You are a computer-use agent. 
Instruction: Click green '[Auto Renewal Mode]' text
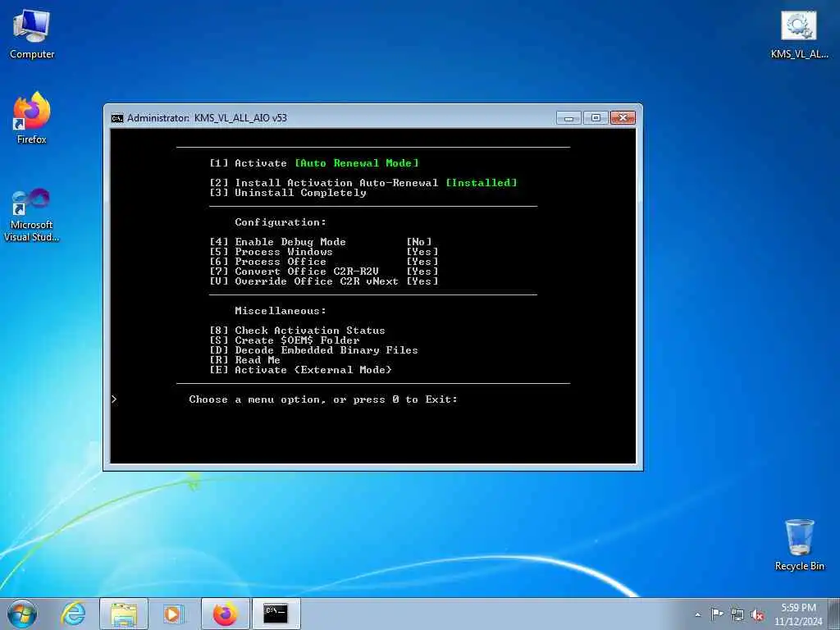click(357, 163)
